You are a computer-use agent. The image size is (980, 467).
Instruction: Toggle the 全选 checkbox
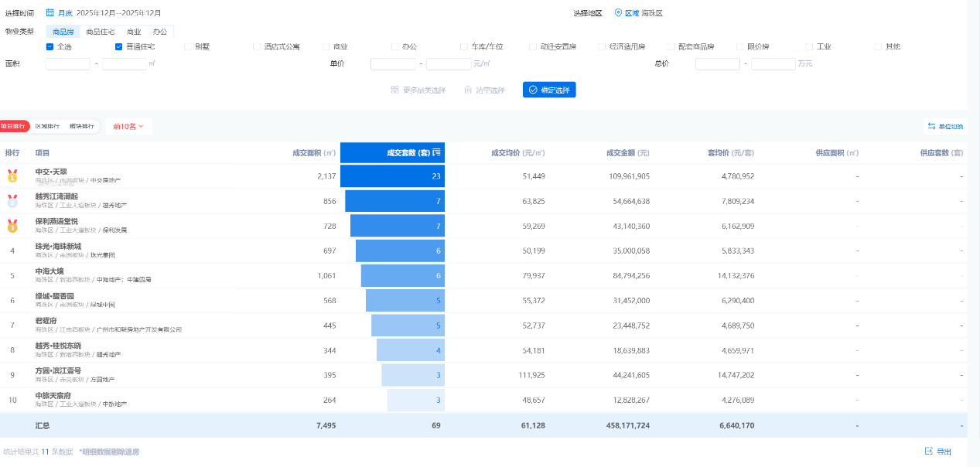point(50,46)
